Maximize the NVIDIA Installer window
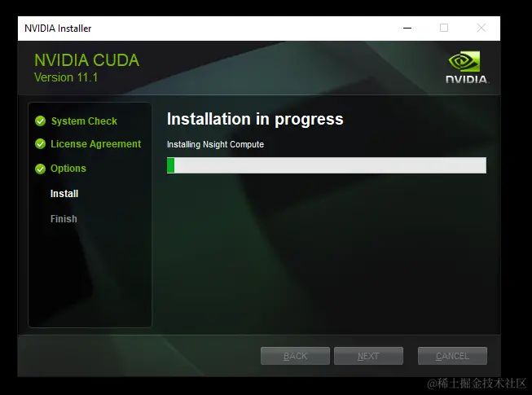Viewport: 532px width, 395px height. click(444, 29)
